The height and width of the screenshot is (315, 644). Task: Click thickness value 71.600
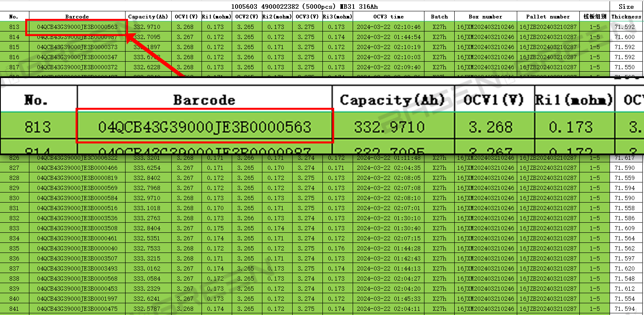625,37
